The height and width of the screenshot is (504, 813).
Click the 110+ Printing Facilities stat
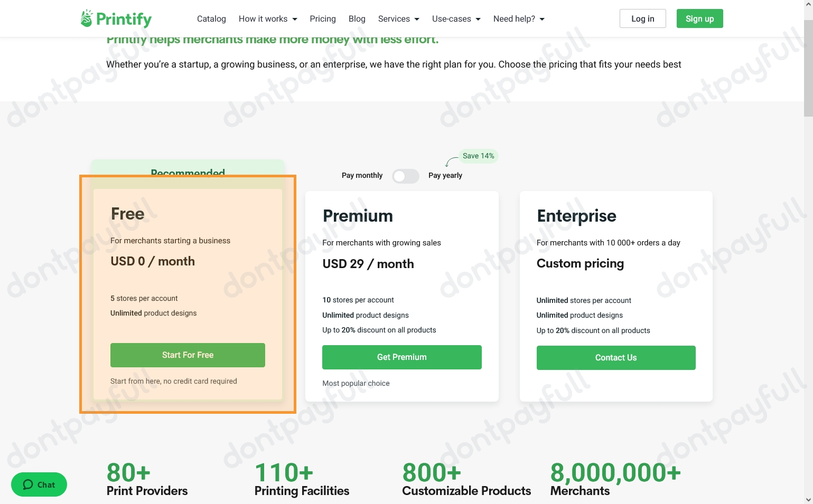point(302,480)
